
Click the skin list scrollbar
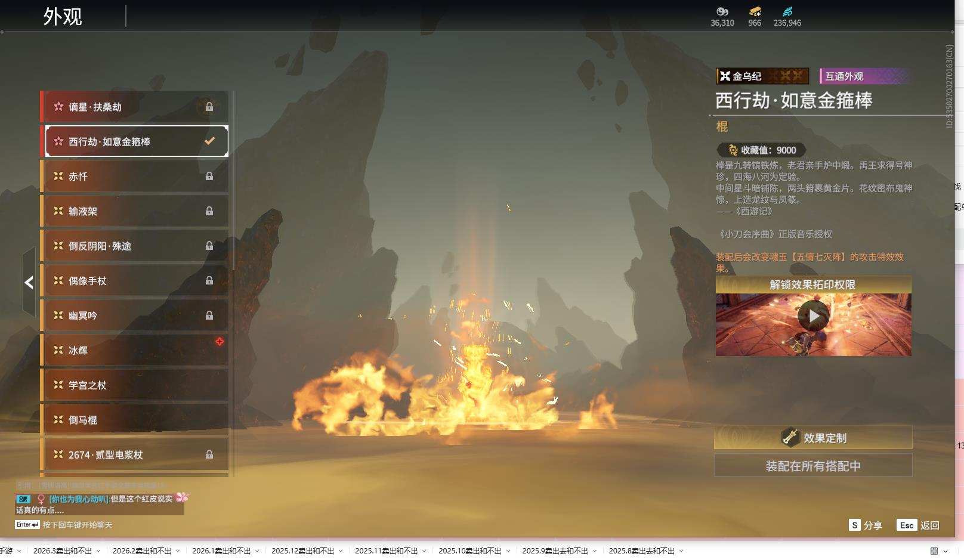(x=233, y=283)
